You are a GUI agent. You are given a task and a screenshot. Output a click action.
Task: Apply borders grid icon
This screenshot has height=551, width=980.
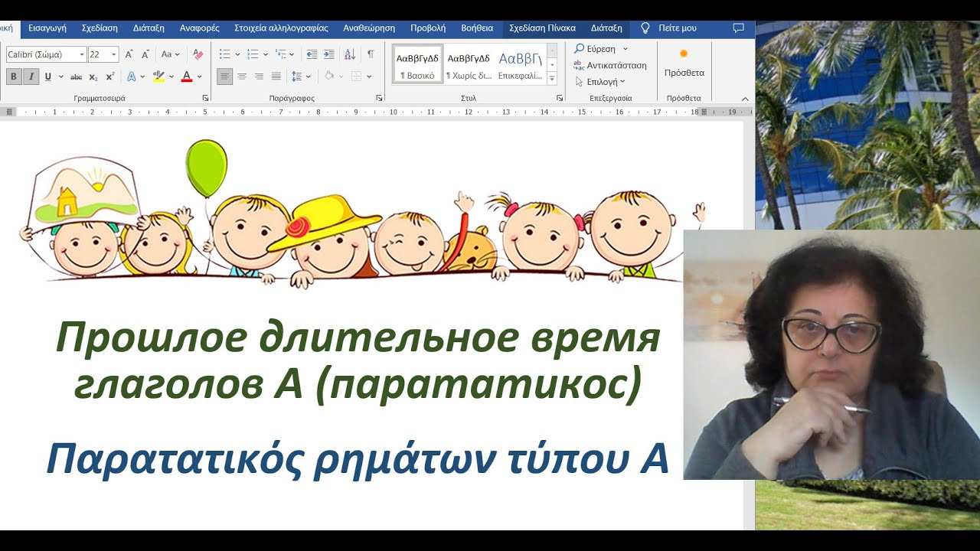tap(356, 77)
